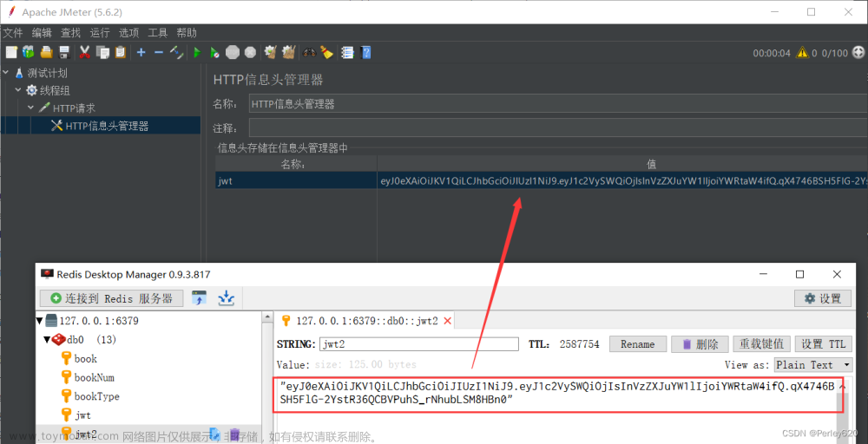
Task: Click the scroll up arrow in value area
Action: point(843,387)
